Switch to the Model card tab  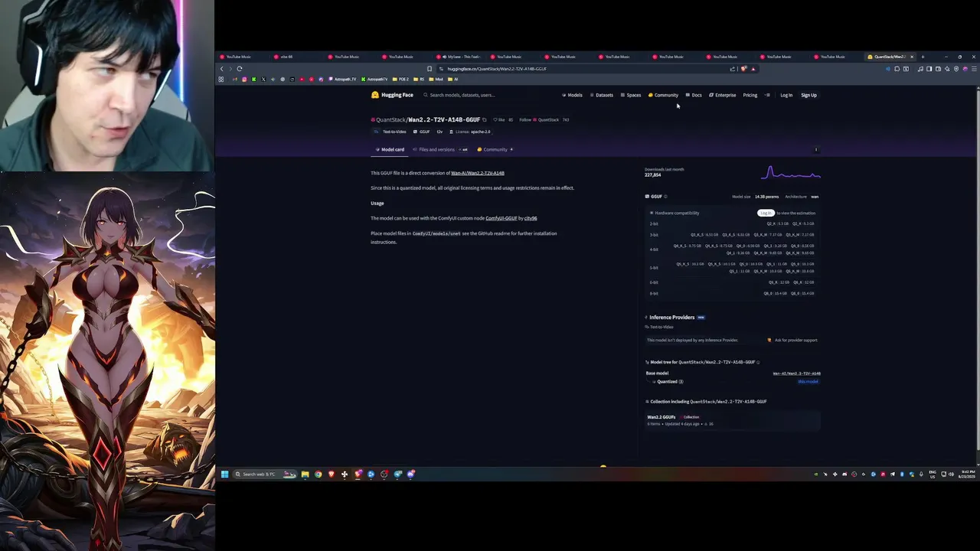pos(389,149)
